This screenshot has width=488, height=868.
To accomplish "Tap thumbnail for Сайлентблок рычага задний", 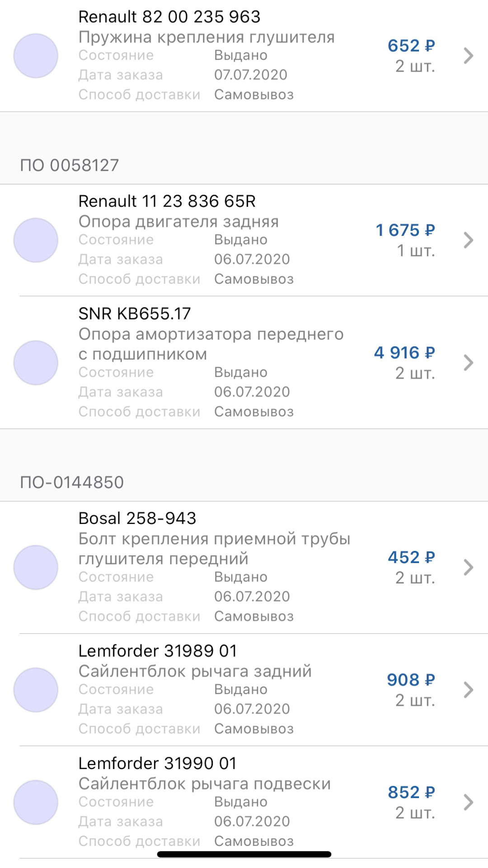I will pyautogui.click(x=36, y=690).
